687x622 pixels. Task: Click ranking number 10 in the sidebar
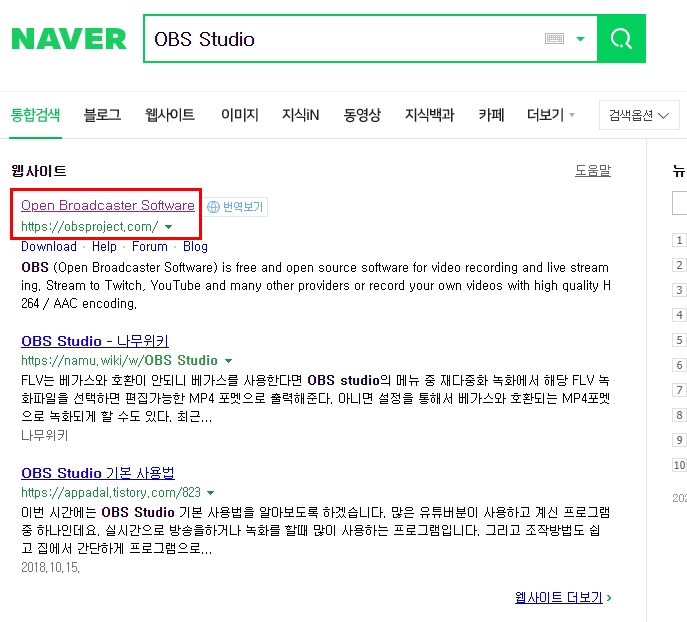click(679, 465)
